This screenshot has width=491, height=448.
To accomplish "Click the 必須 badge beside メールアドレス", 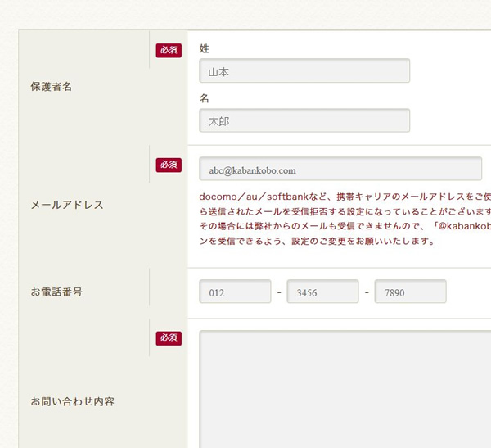I will pyautogui.click(x=169, y=165).
